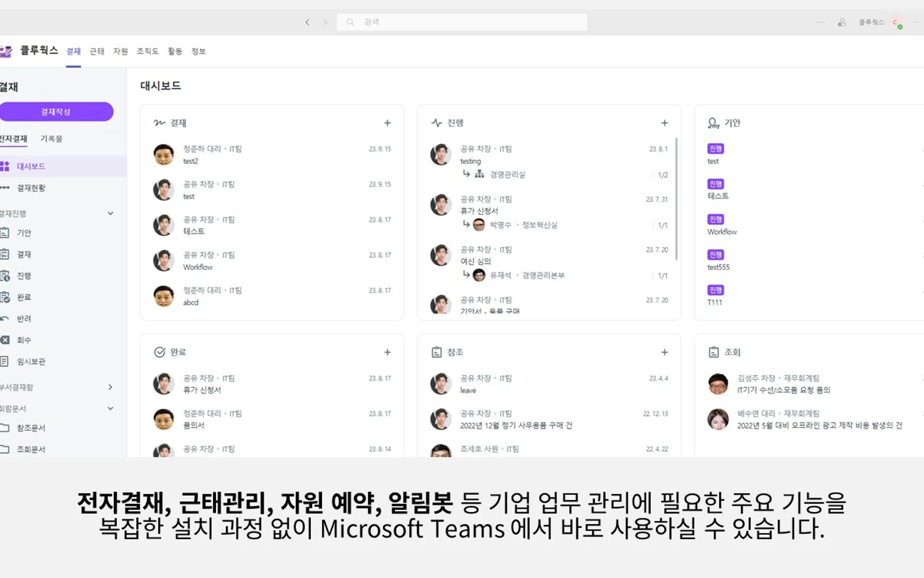
Task: Select the 기록물 sub-tab
Action: click(x=51, y=139)
